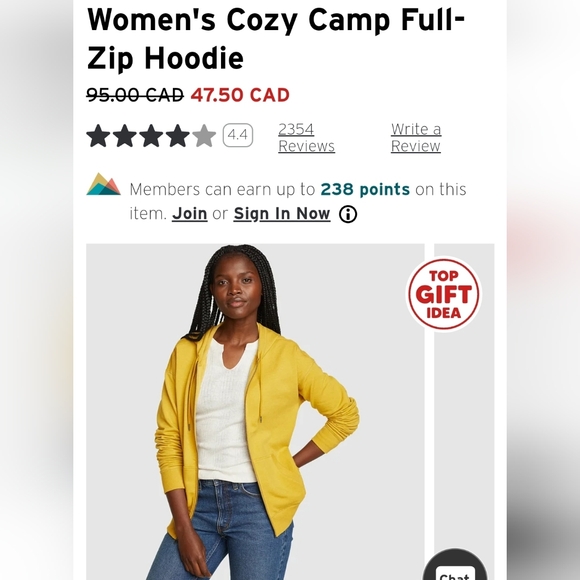The height and width of the screenshot is (580, 580).
Task: Open the rewards info circle icon
Action: pos(348,214)
